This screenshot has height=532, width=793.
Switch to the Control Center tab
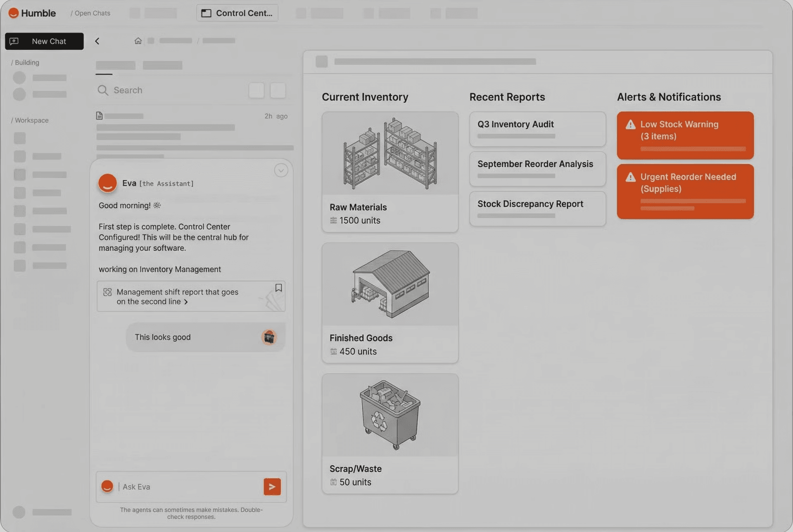[x=237, y=13]
